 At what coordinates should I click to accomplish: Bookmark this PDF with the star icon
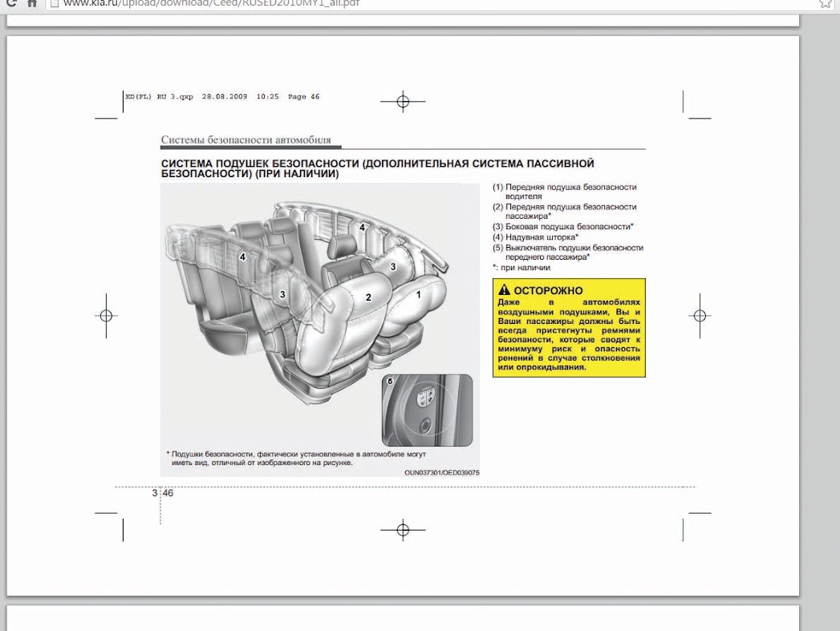point(826,4)
